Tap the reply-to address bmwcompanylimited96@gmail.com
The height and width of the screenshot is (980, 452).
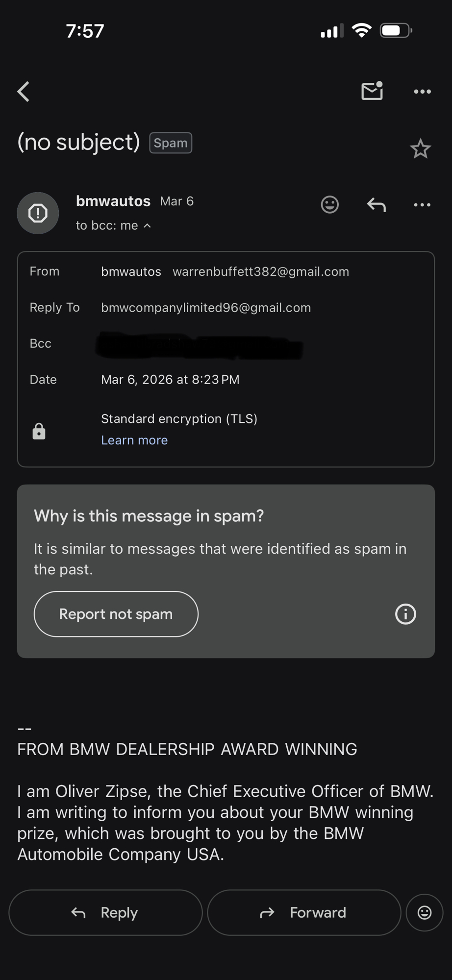tap(206, 308)
